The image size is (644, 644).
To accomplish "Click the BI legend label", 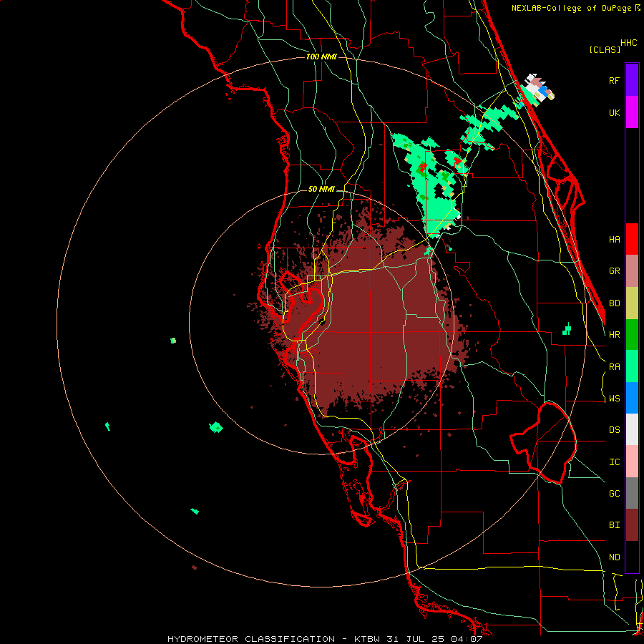I will pos(614,525).
